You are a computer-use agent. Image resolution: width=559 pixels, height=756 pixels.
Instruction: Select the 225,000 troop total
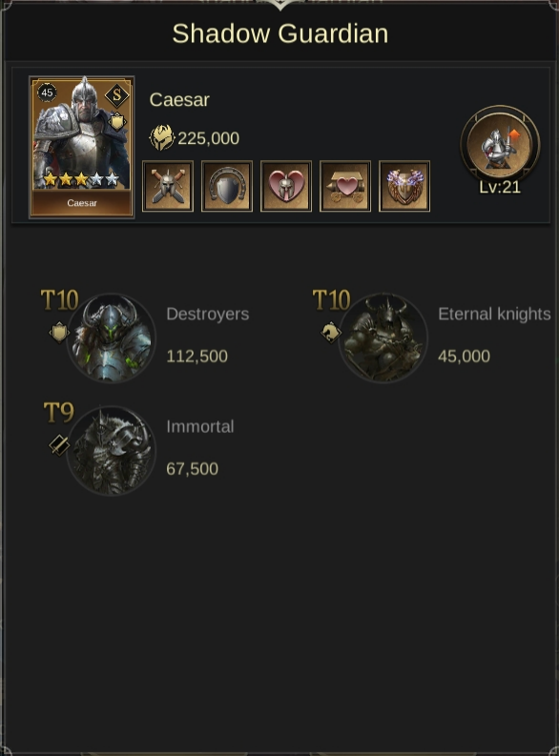[x=208, y=138]
